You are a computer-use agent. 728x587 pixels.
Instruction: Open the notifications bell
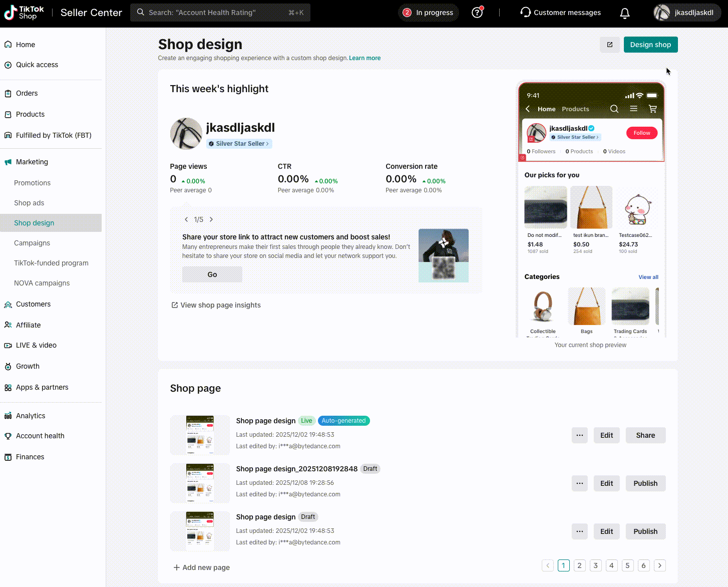click(x=625, y=13)
